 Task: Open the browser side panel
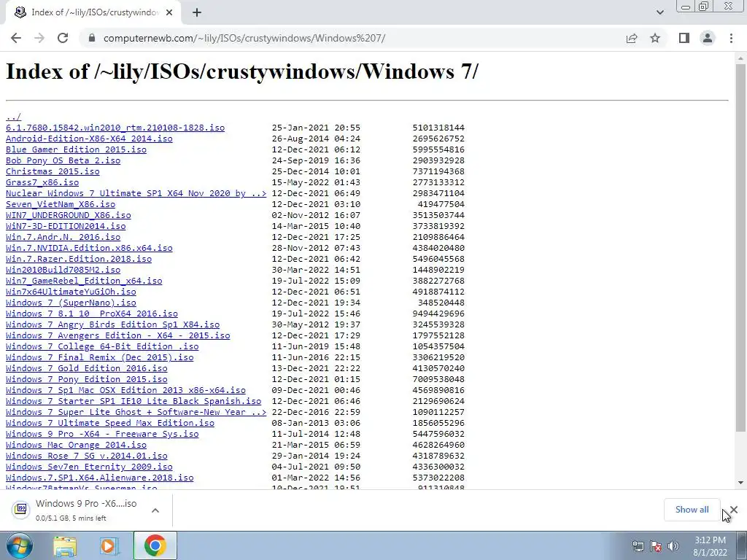click(684, 38)
